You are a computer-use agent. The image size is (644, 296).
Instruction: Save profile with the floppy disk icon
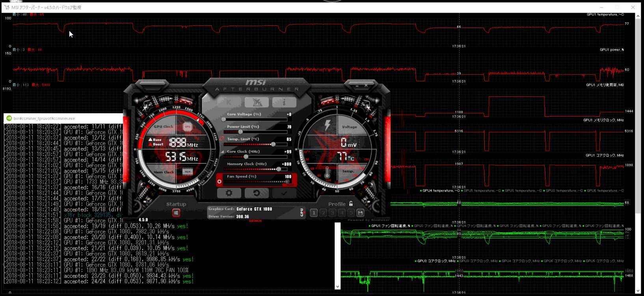point(360,213)
